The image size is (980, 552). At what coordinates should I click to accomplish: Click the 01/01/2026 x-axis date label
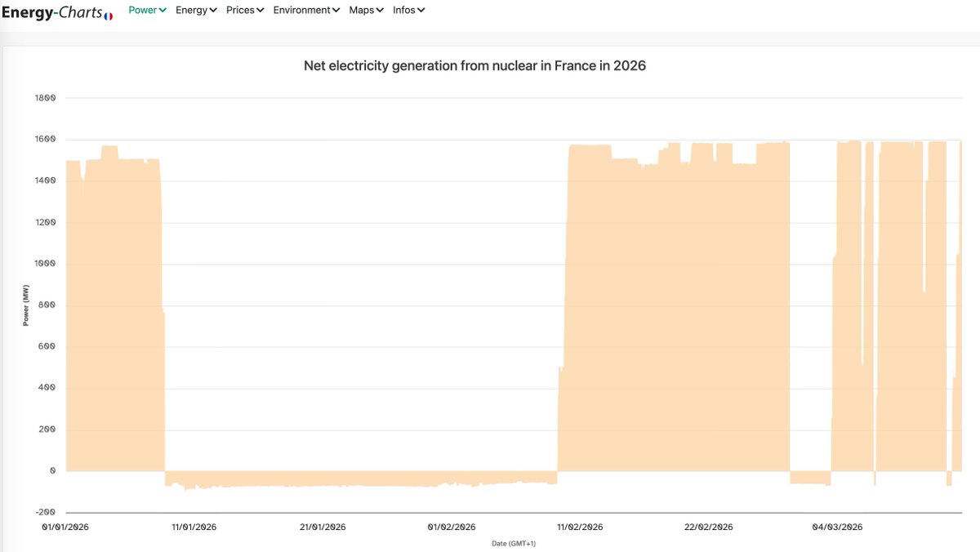[65, 527]
